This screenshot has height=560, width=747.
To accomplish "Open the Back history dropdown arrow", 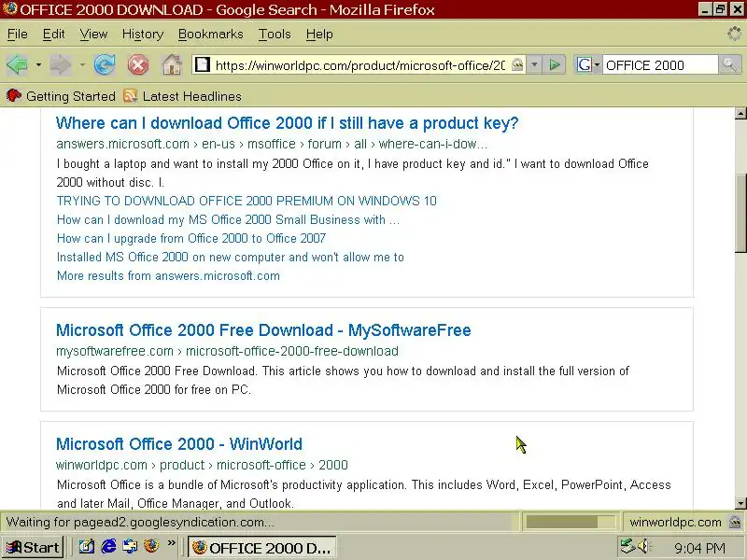I will 38,64.
